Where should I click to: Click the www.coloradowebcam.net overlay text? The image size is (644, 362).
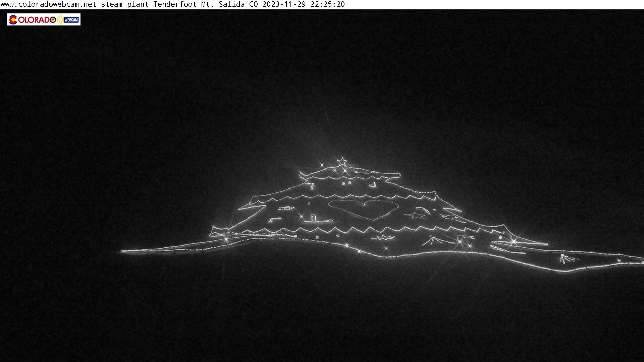(x=49, y=4)
